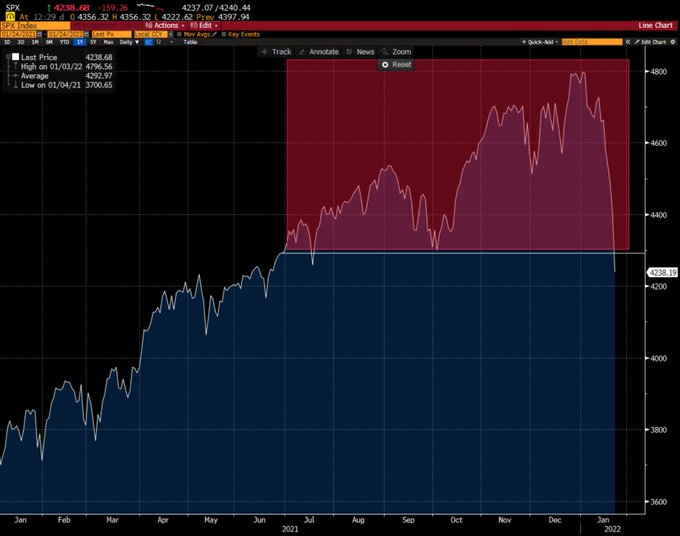680x536 pixels.
Task: Open the start date calendar picker
Action: 39,34
